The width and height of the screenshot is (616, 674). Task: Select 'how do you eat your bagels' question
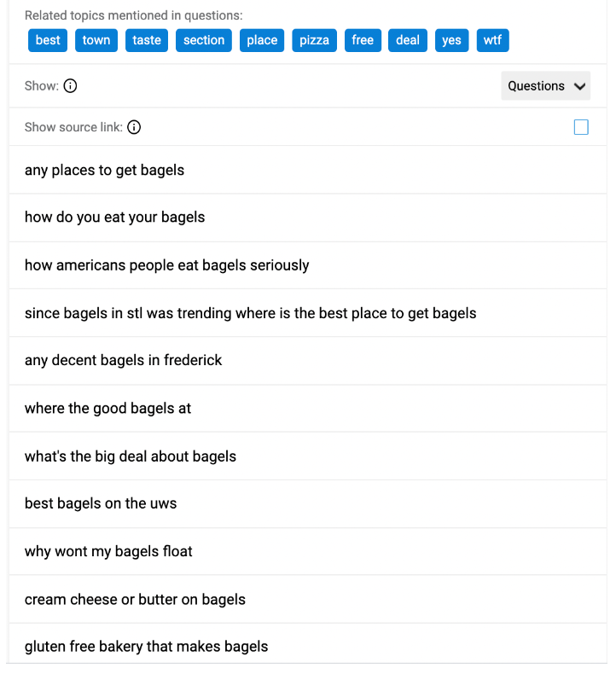pos(114,217)
